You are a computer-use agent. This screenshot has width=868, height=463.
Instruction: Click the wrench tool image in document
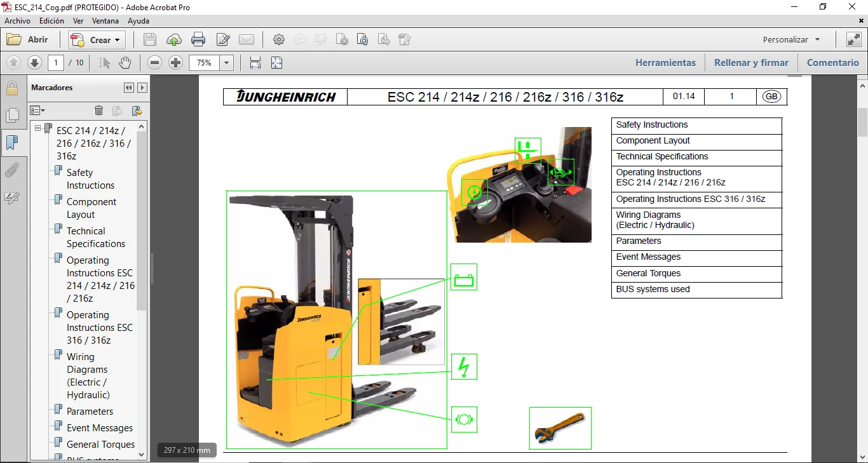(560, 428)
